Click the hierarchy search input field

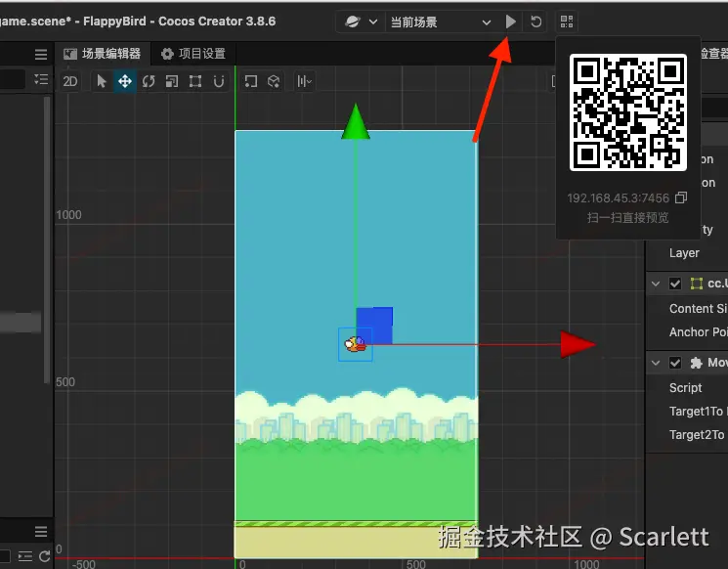coord(12,79)
